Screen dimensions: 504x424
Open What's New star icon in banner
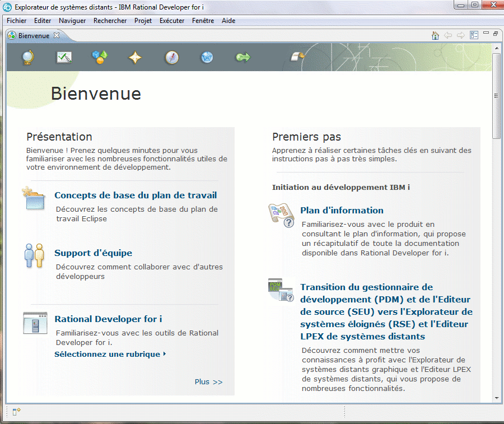click(x=135, y=58)
